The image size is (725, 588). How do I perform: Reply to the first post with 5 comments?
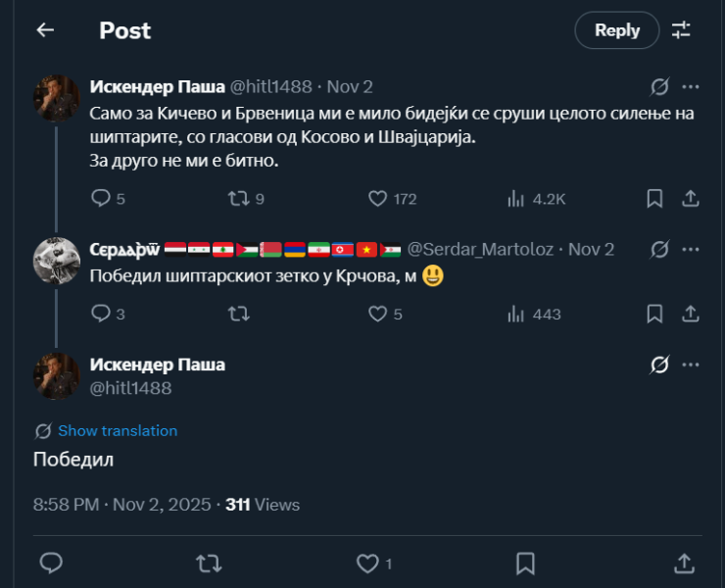click(101, 198)
